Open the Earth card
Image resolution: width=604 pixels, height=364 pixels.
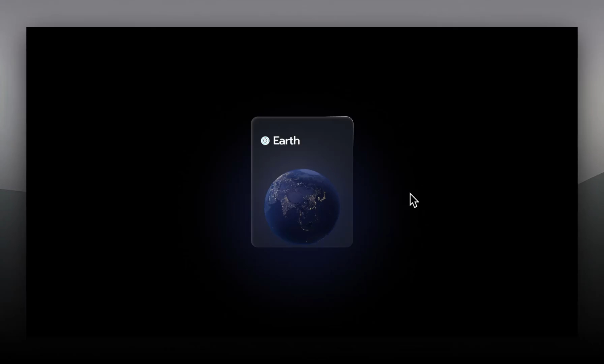pyautogui.click(x=302, y=182)
